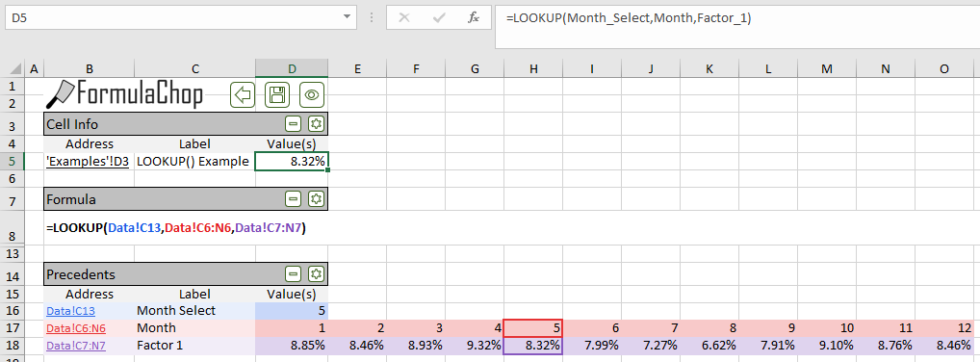Open the Name Box dropdown arrow
Viewport: 980px width, 362px height.
pos(347,17)
